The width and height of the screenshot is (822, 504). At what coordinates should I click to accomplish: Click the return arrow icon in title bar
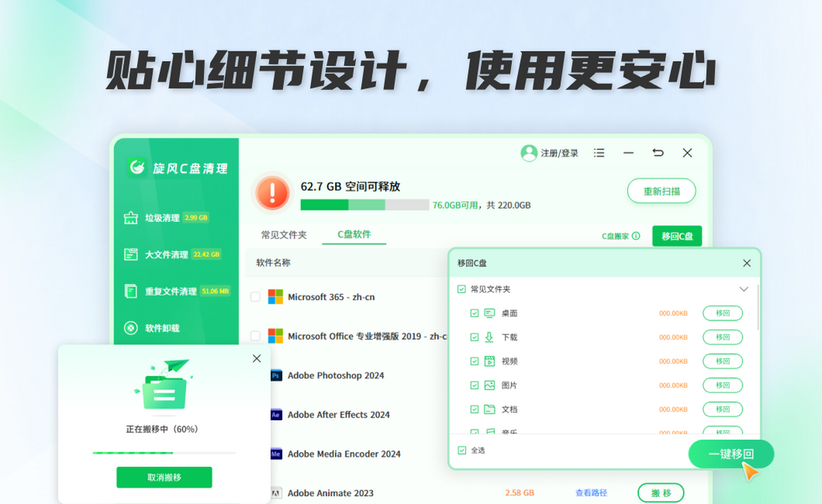click(x=658, y=153)
